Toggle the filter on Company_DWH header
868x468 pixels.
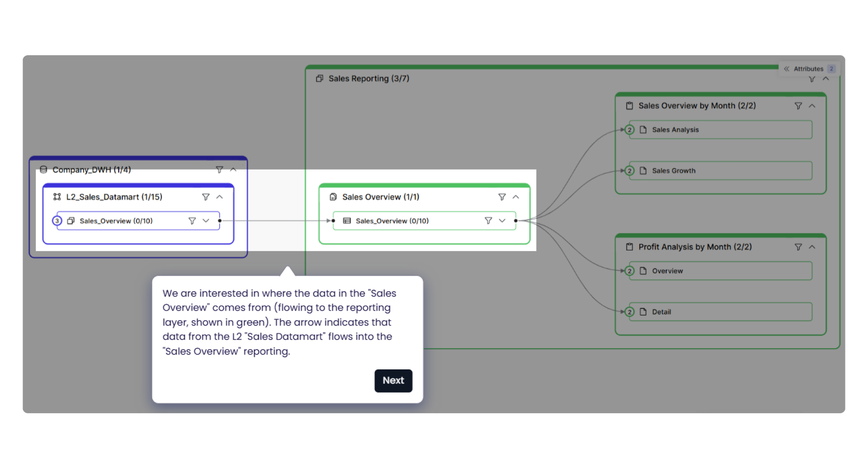219,170
